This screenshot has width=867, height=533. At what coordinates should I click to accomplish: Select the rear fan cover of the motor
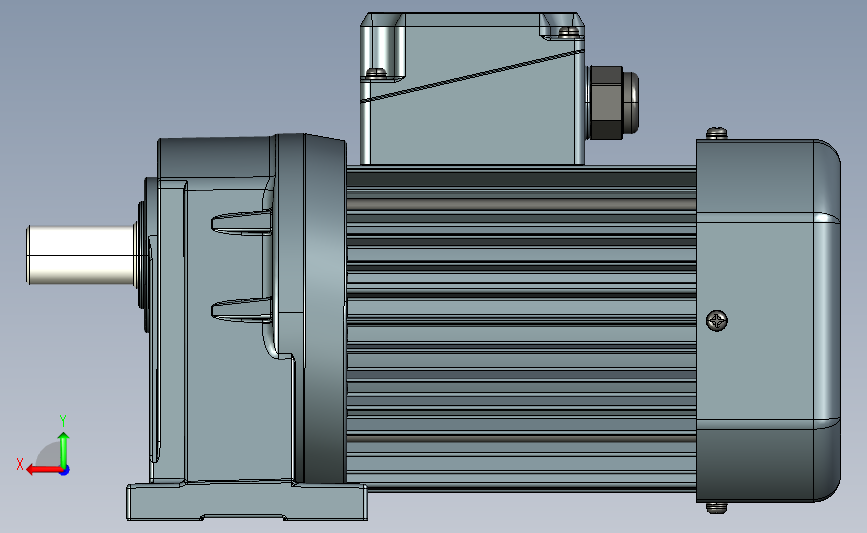pos(768,321)
